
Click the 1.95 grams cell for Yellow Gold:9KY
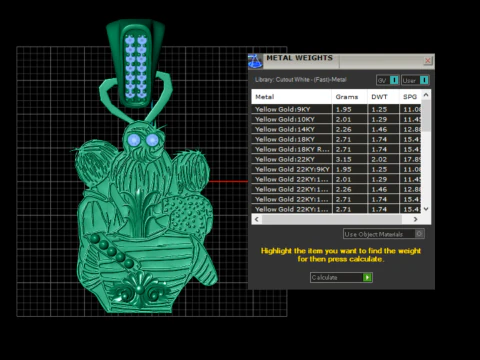coord(350,109)
